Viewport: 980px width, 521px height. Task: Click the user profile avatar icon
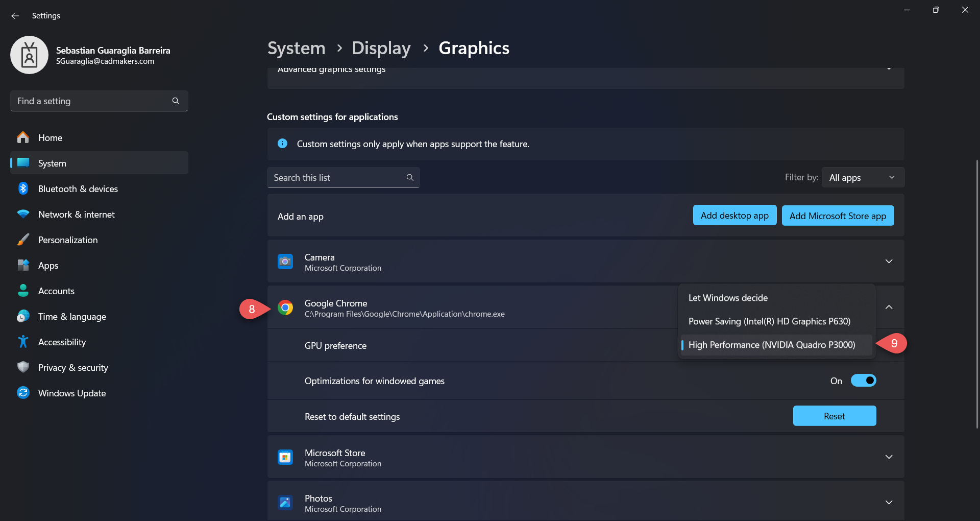pyautogui.click(x=30, y=55)
